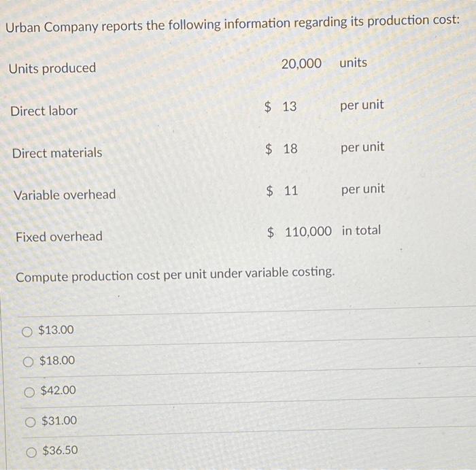
Task: Click the $36.50 answer label text
Action: 60,450
